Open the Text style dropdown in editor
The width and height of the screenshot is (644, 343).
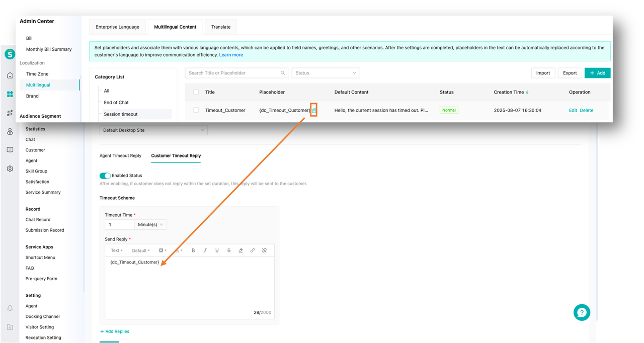[116, 250]
